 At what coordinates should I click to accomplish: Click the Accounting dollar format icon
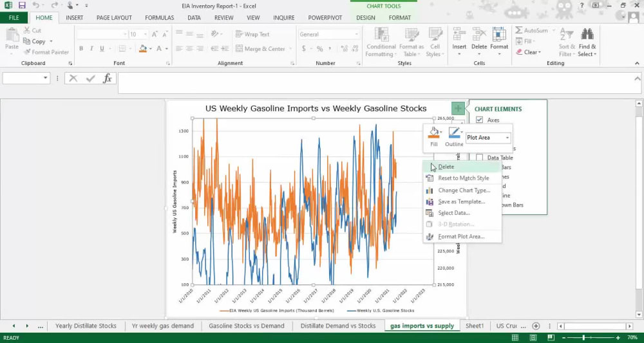304,49
